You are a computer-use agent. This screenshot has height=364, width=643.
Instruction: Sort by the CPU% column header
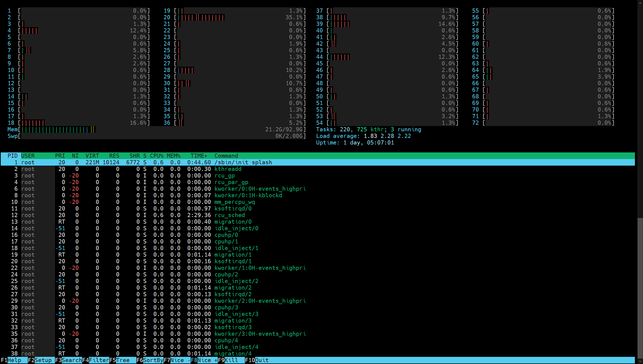point(157,156)
